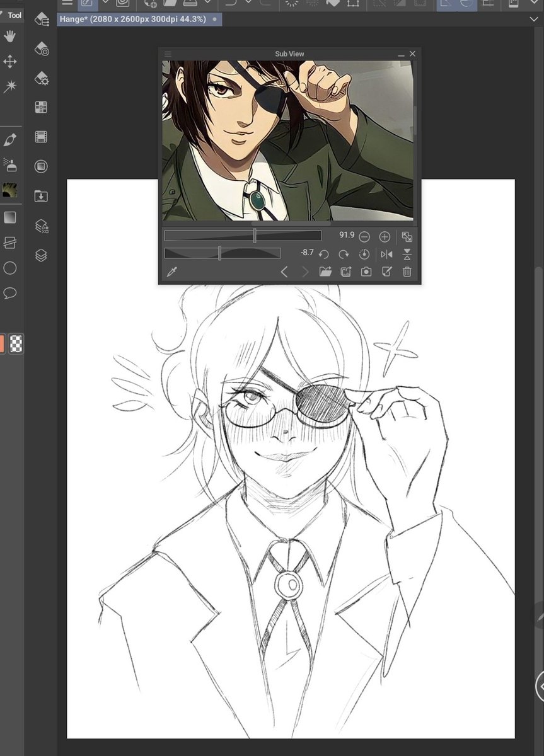544x756 pixels.
Task: Click the -8.7 rotation value
Action: tap(307, 253)
